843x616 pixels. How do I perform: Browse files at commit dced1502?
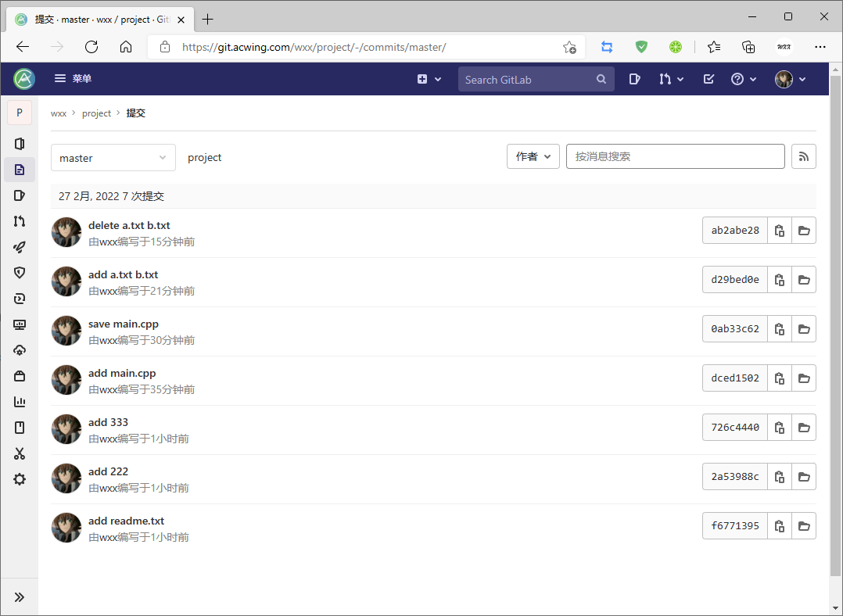(804, 378)
